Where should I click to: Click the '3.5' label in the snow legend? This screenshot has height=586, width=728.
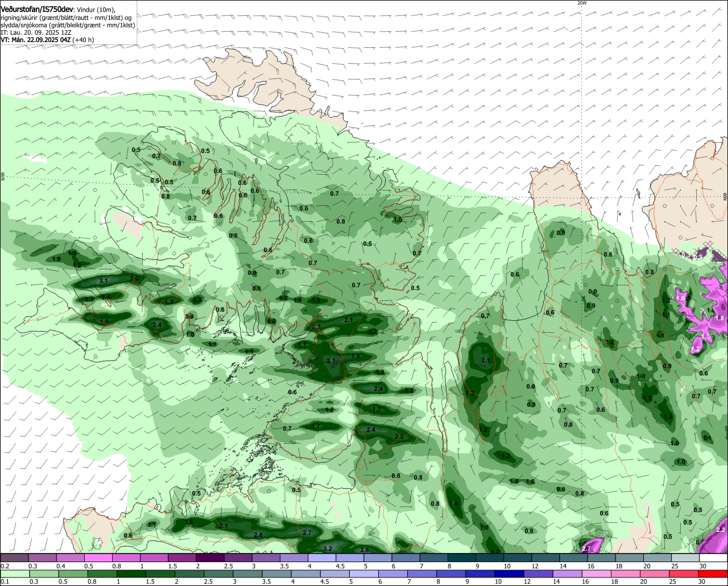(x=284, y=566)
